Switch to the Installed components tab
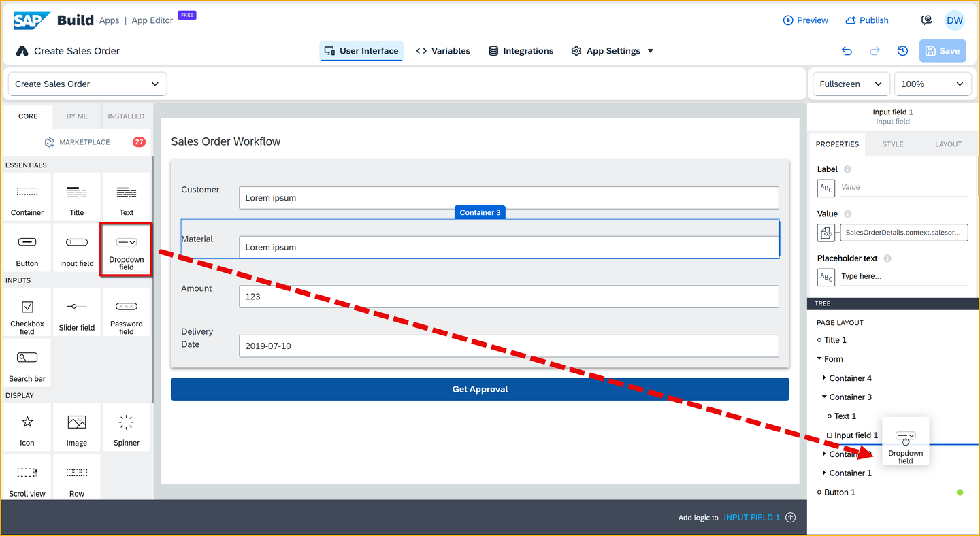 126,116
